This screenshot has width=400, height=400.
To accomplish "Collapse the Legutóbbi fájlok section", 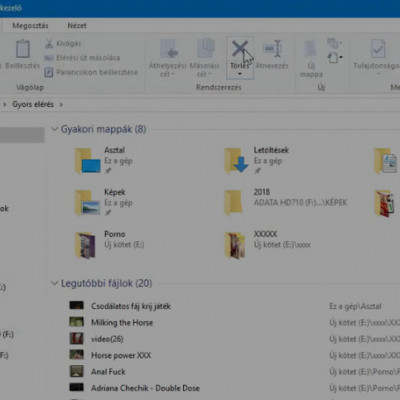I will tap(54, 283).
